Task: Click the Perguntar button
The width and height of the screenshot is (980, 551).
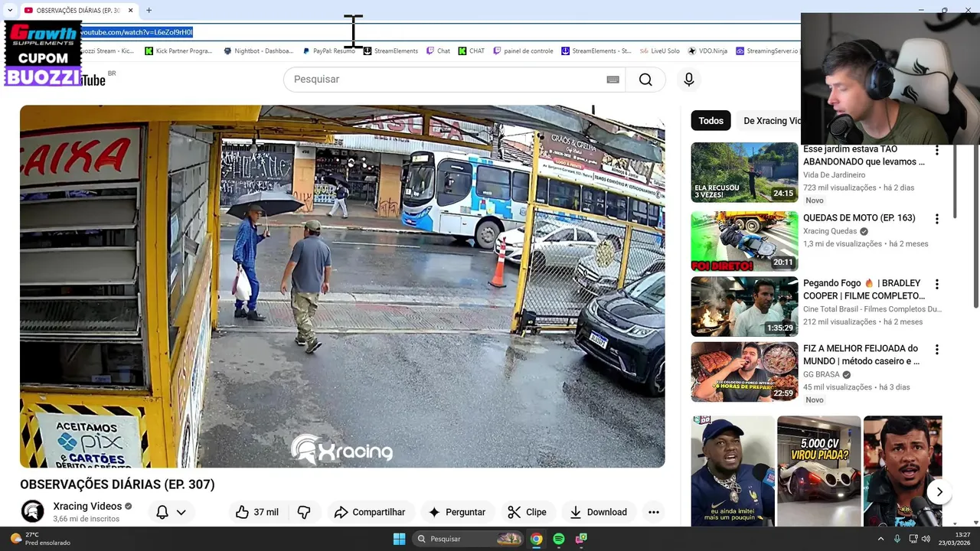Action: (x=456, y=512)
